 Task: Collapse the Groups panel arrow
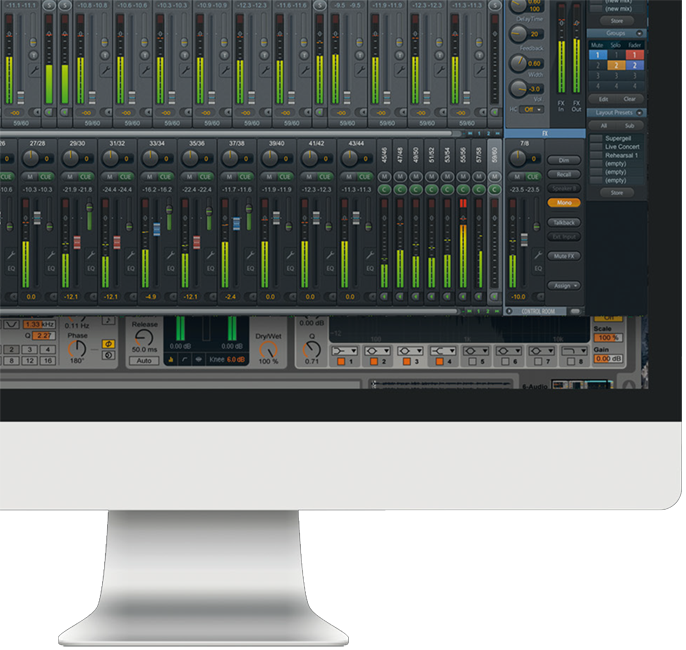pyautogui.click(x=639, y=33)
